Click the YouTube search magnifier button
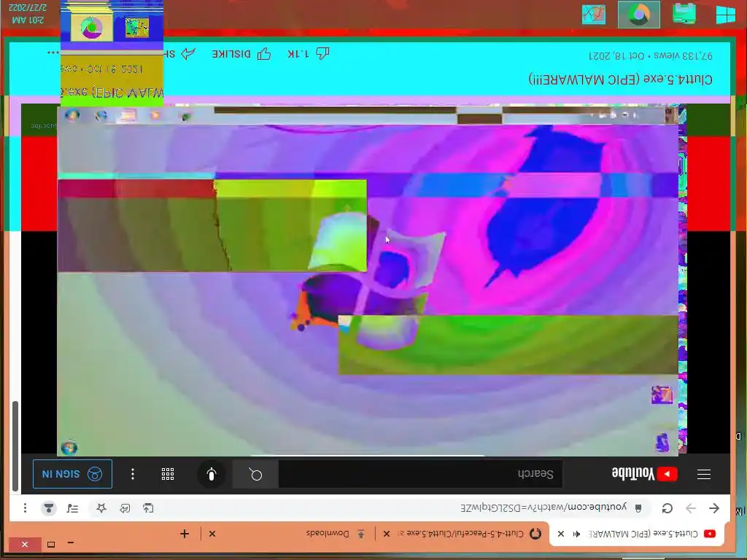Image resolution: width=747 pixels, height=560 pixels. 256,474
